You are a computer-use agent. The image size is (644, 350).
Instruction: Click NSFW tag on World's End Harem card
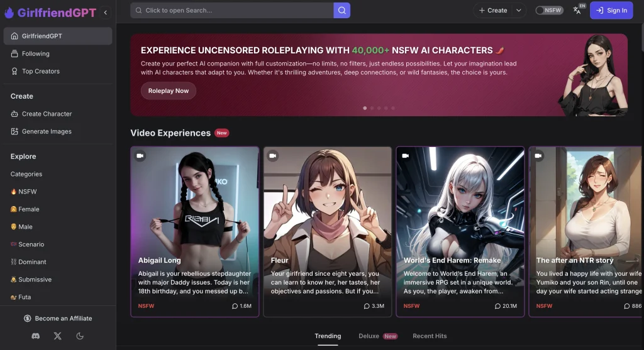tap(411, 306)
